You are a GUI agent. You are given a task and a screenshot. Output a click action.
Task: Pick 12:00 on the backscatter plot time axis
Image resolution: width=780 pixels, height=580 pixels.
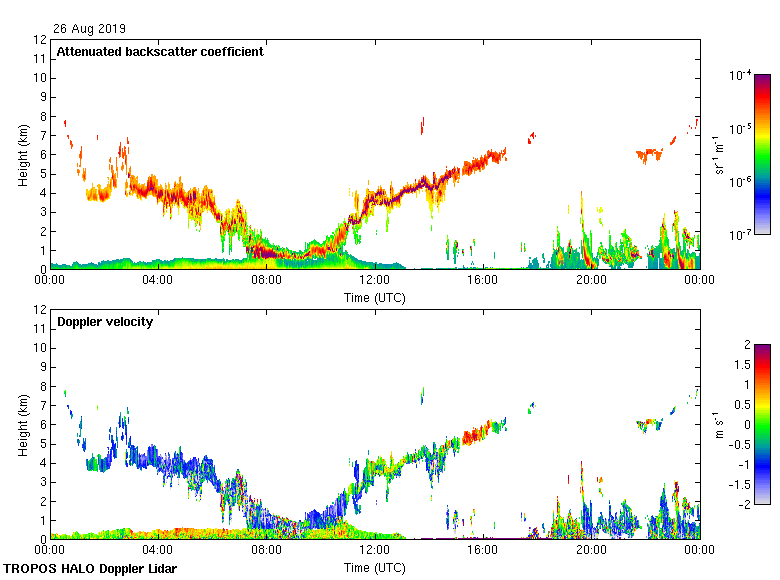coord(374,281)
